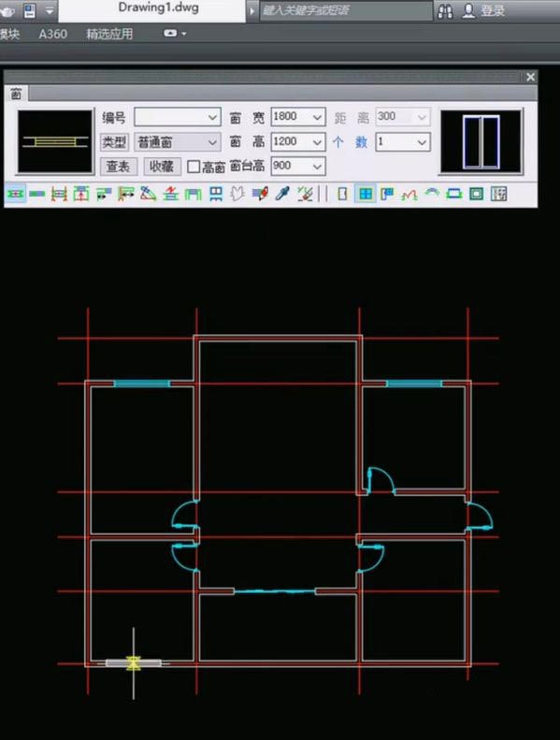Open the quick access toolbar customize arrow

point(49,10)
